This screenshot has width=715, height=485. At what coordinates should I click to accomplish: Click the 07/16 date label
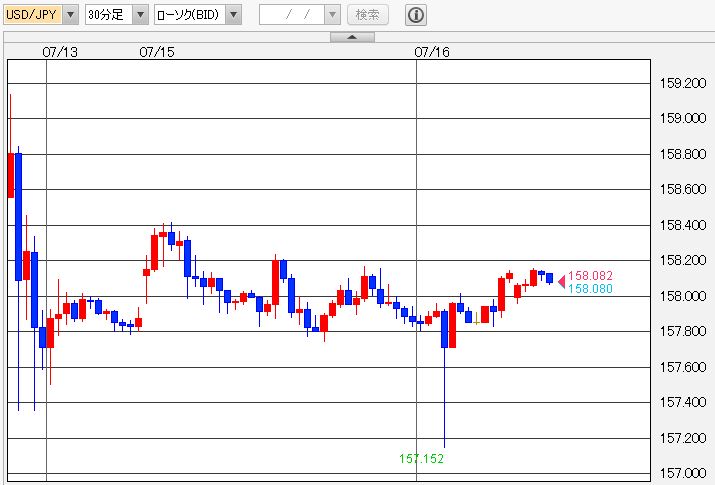click(x=432, y=52)
